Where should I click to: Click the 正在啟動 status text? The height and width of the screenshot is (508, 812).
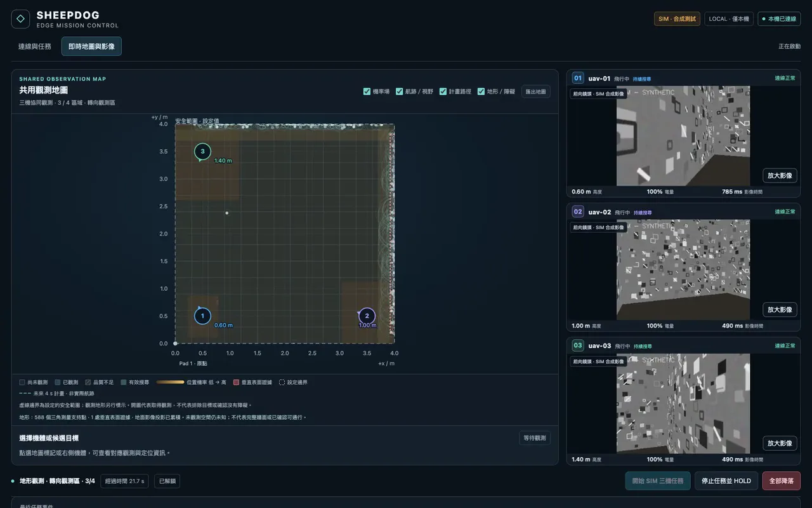[790, 46]
